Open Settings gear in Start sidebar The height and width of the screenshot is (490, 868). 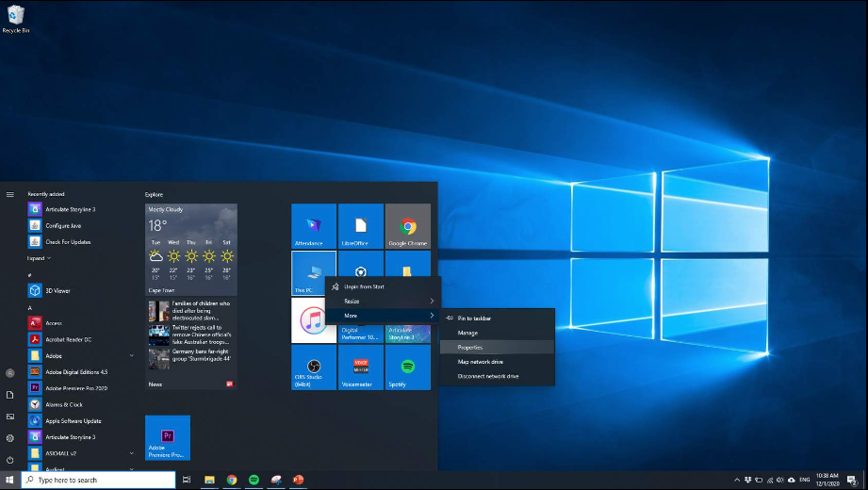pyautogui.click(x=10, y=438)
